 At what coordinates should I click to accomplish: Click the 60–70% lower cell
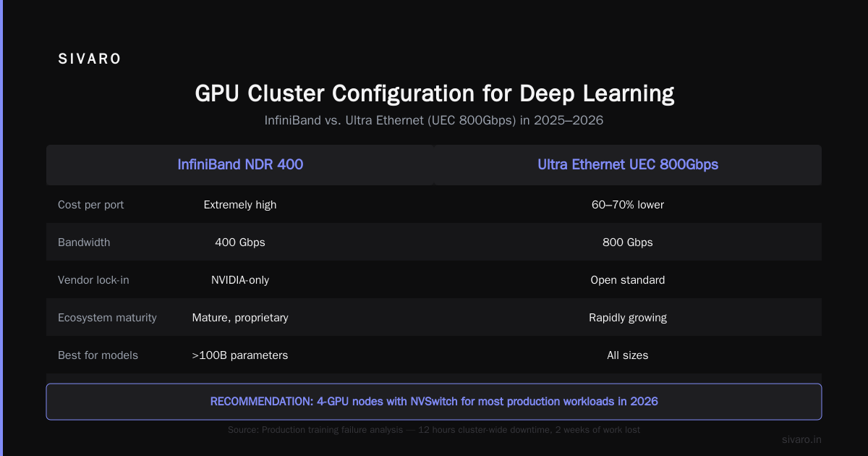click(628, 205)
